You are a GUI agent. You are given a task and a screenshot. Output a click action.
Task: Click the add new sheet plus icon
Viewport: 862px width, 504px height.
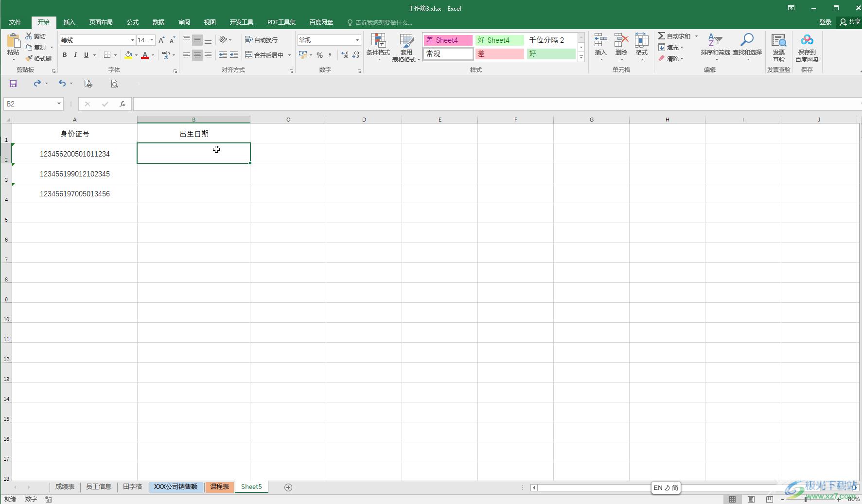[x=288, y=487]
